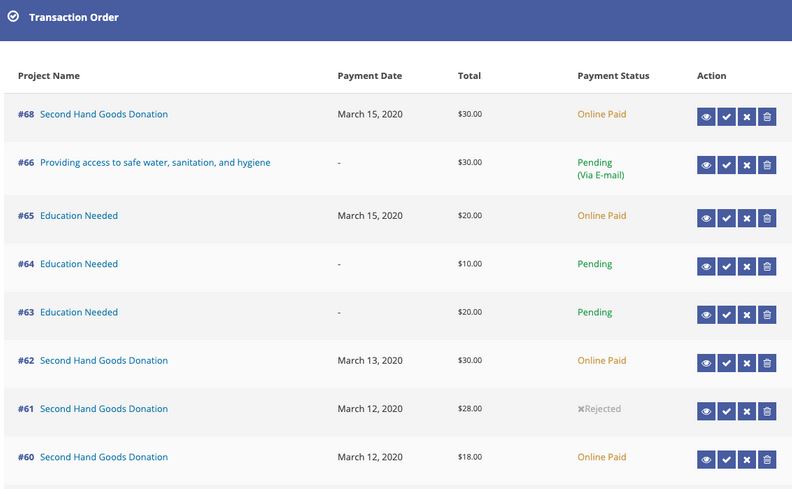The image size is (792, 489).
Task: Click the Transaction Order circle-check header icon
Action: (x=13, y=17)
